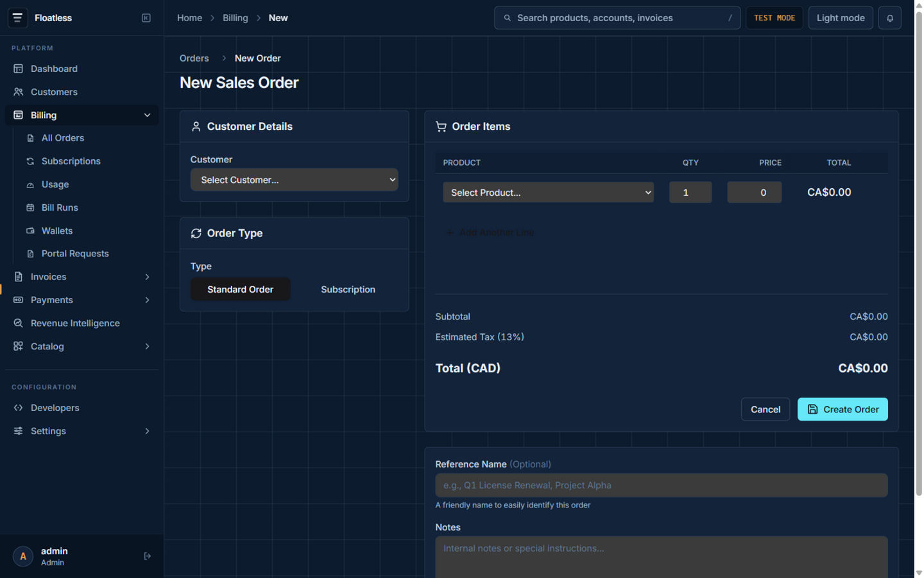Collapse the sidebar panel icon
924x578 pixels.
(146, 18)
